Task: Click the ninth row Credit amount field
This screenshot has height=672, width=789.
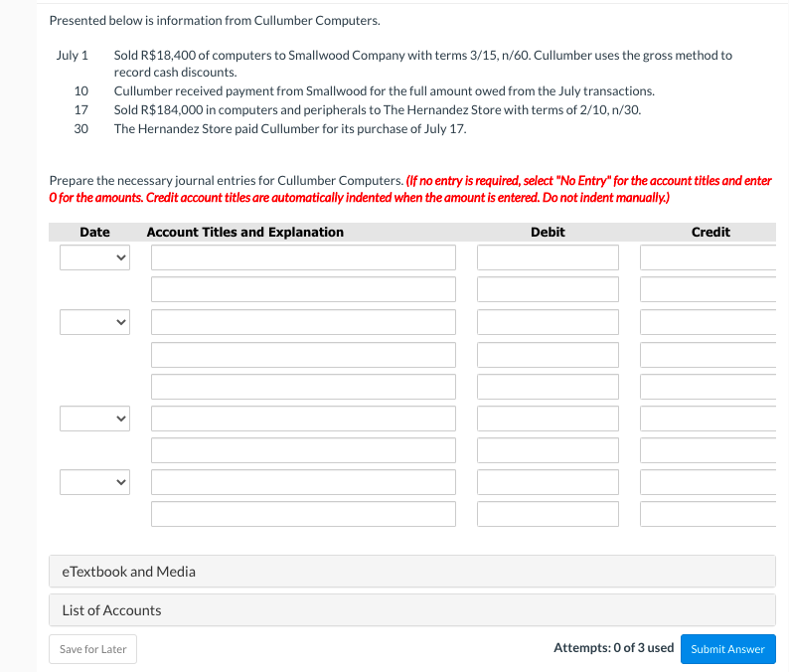Action: pyautogui.click(x=708, y=514)
